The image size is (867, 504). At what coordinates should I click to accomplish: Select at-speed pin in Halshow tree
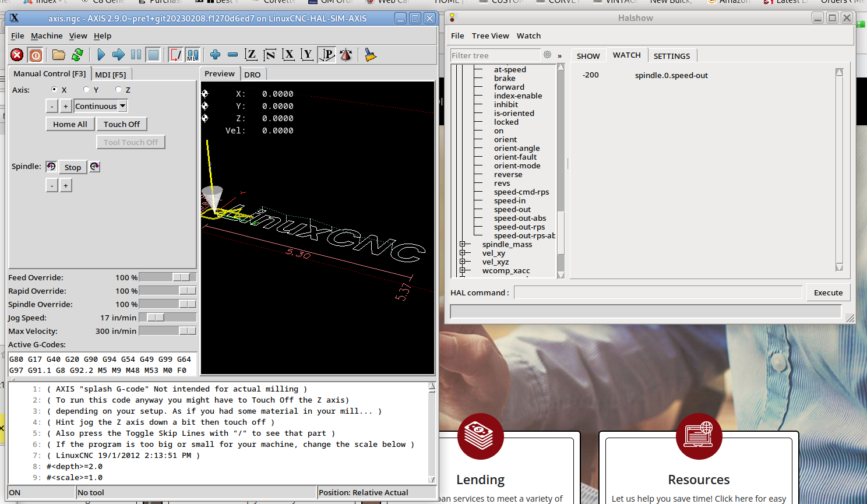pos(510,70)
